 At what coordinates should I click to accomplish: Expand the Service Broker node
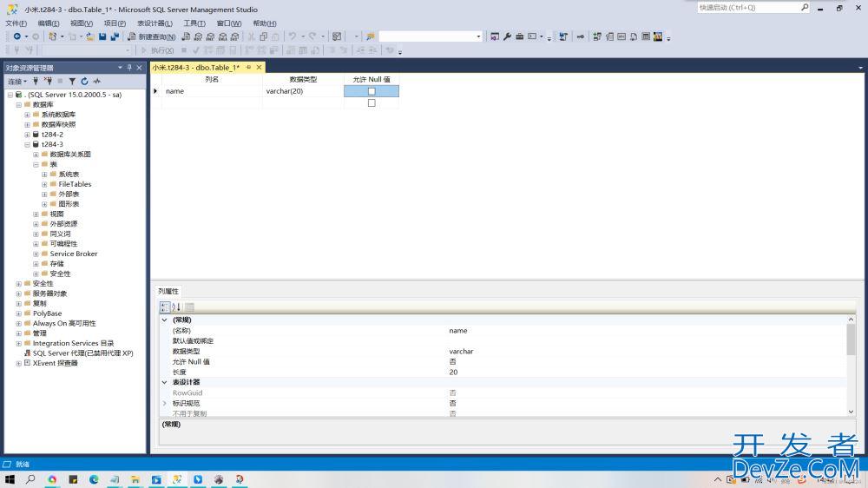36,254
